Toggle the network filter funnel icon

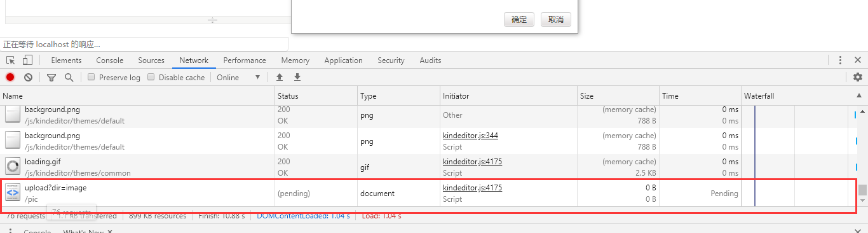[51, 77]
